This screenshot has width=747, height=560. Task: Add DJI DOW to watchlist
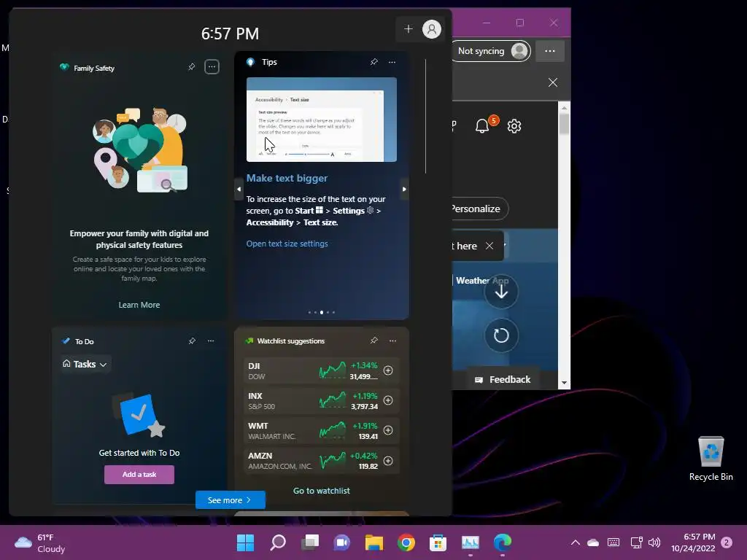click(x=388, y=370)
